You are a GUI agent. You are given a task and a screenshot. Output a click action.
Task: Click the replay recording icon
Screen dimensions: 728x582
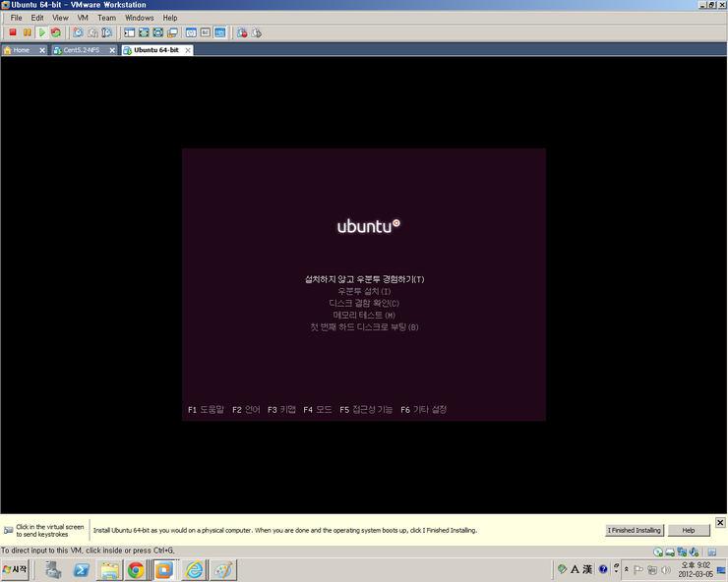tap(257, 32)
